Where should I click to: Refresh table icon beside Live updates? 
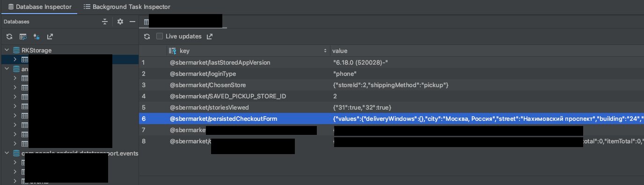pos(147,37)
